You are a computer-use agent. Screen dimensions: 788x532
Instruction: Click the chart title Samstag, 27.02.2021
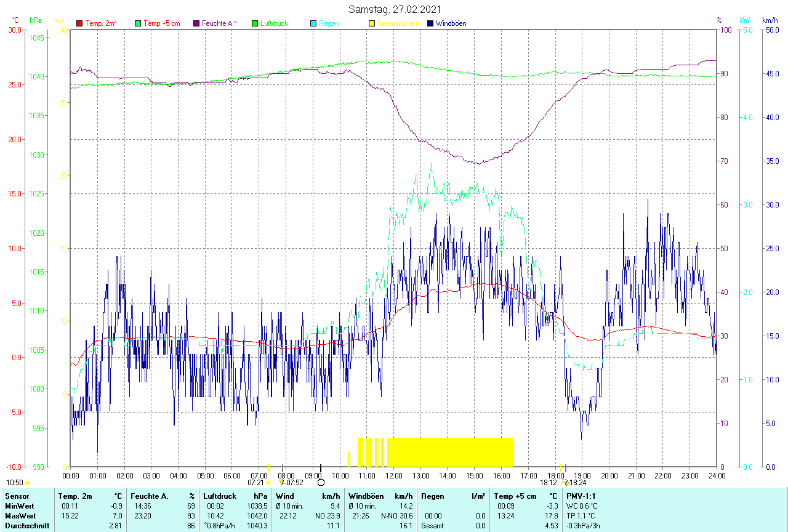point(394,9)
